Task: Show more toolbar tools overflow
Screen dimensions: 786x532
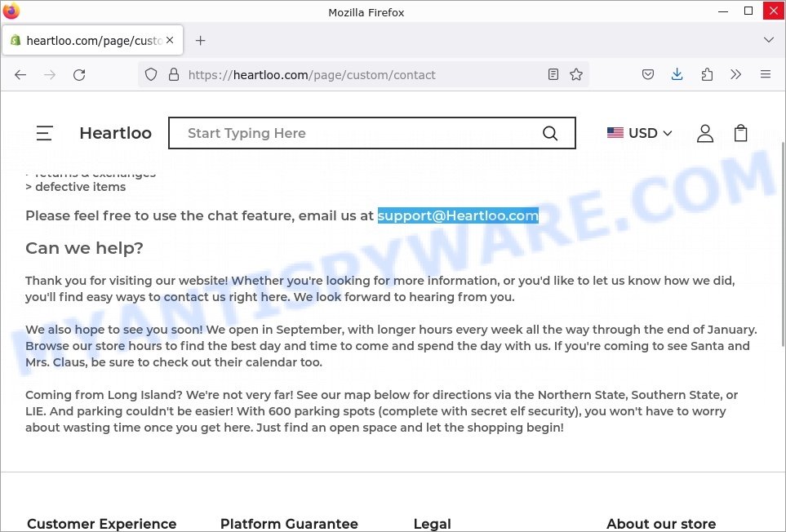Action: (x=736, y=74)
